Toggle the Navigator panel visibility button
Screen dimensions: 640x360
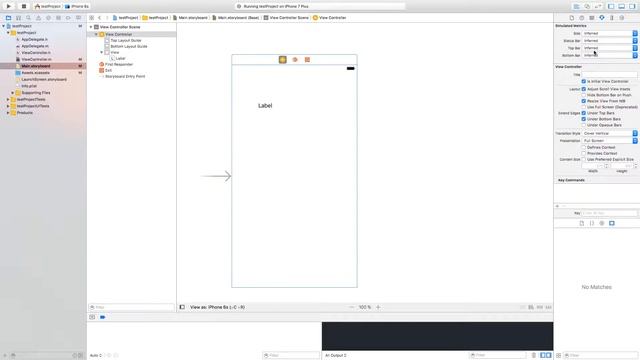(x=611, y=7)
